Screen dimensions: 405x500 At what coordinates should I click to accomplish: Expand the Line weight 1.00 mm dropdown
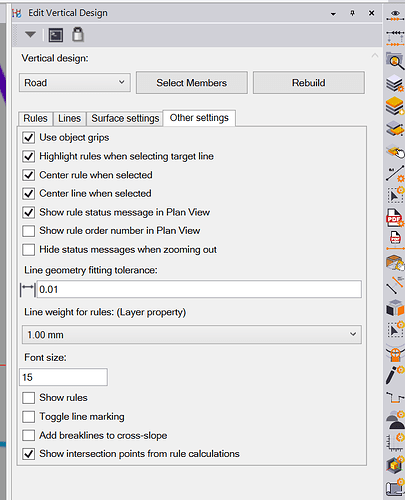point(192,335)
